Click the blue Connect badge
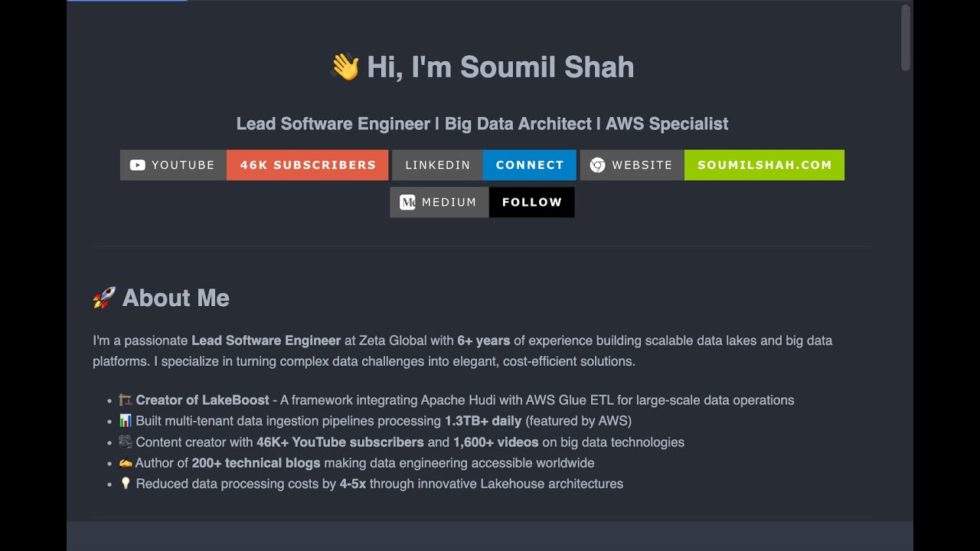980x551 pixels. [x=530, y=165]
